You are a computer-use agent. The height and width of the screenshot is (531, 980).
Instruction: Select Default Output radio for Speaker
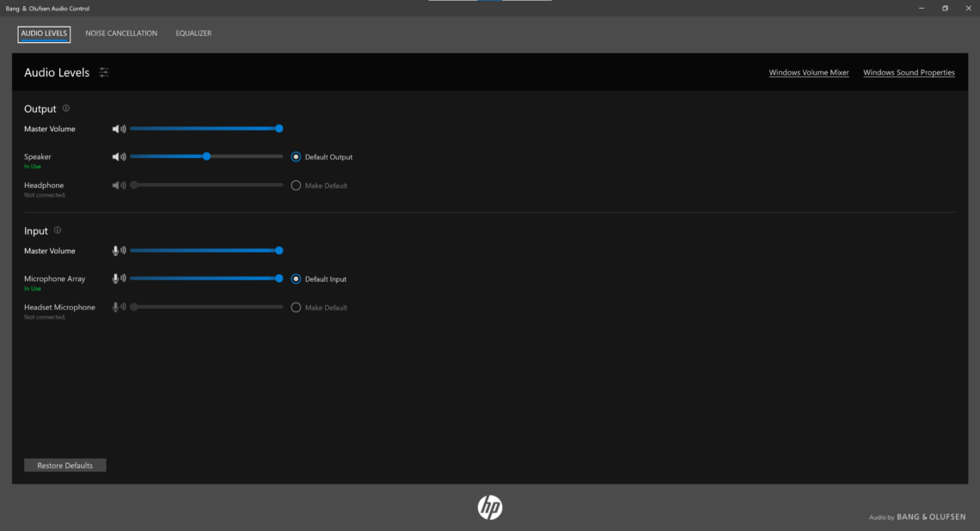click(296, 157)
